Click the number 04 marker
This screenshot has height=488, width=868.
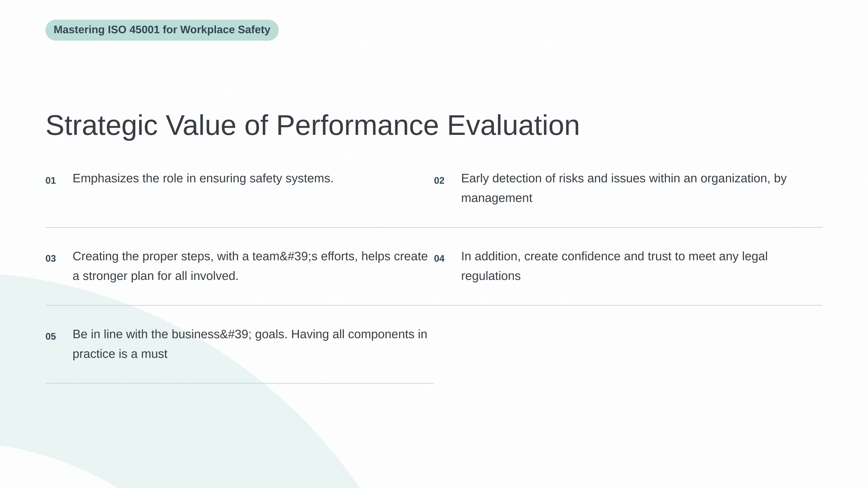439,259
